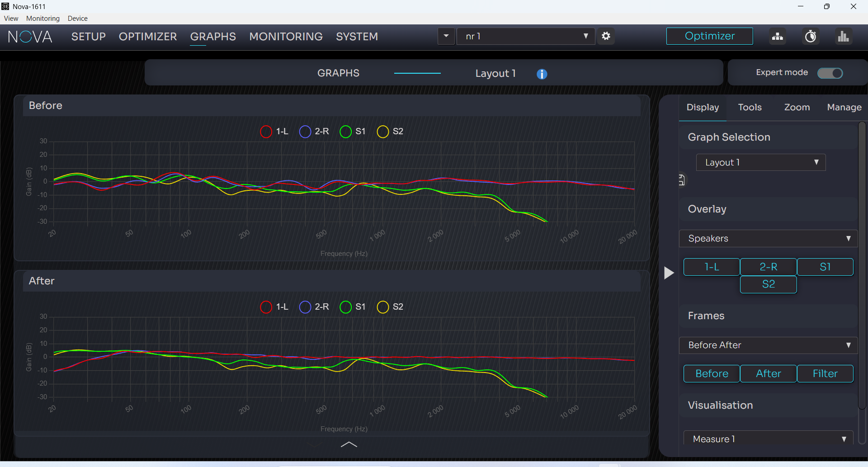Click "Frequency (Hz)" label under After graph
This screenshot has height=467, width=868.
[x=344, y=429]
